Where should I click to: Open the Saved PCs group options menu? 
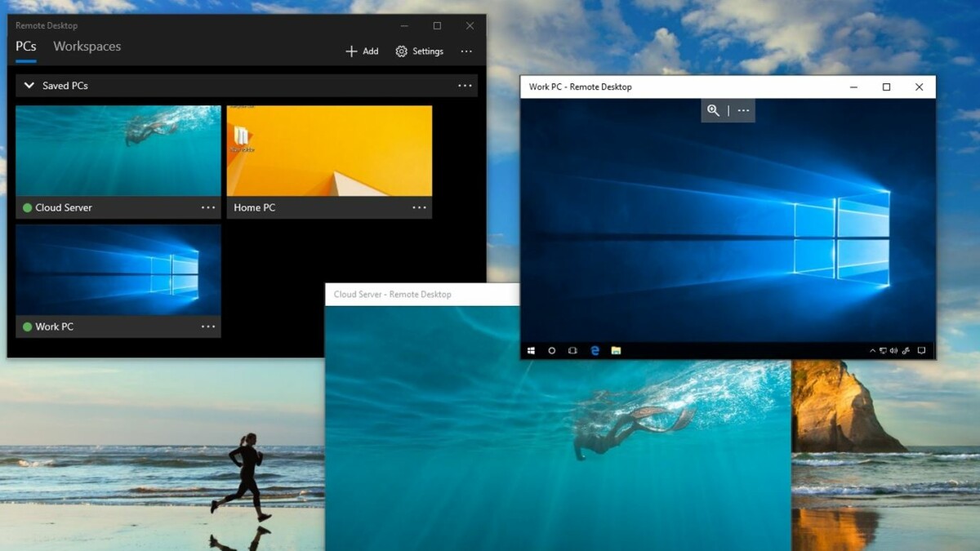465,86
